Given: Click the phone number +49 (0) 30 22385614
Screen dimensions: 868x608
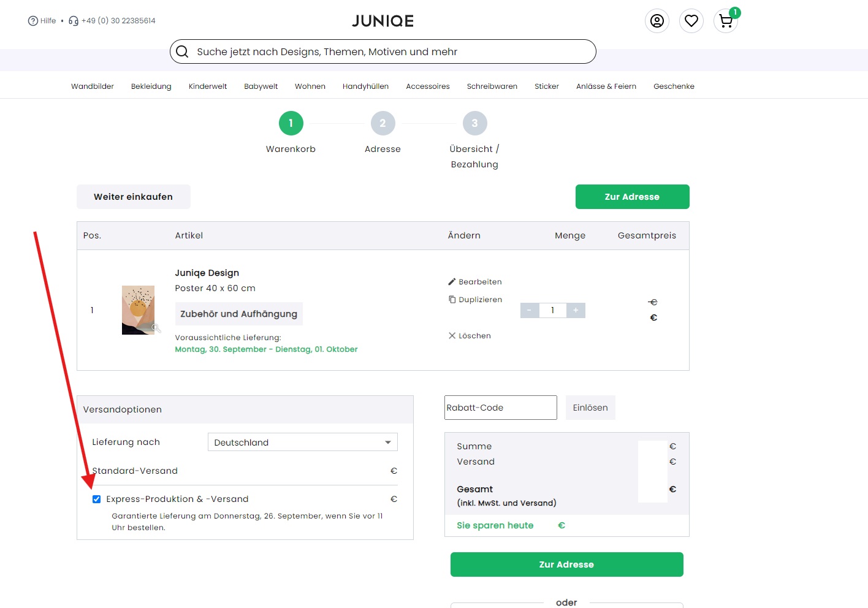Looking at the screenshot, I should point(118,21).
